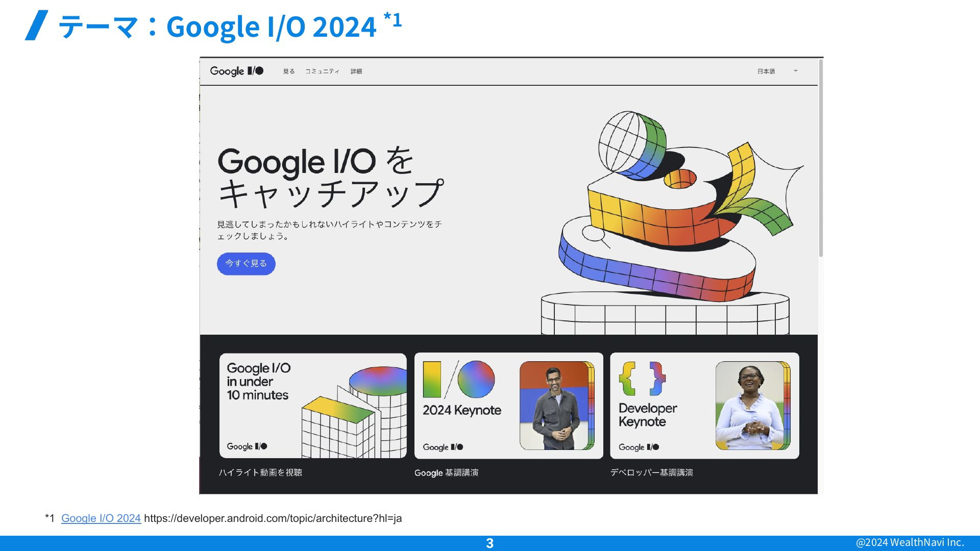The image size is (980, 551).
Task: Click the Google I/O wordmark in 10 minutes card
Action: pos(247,446)
